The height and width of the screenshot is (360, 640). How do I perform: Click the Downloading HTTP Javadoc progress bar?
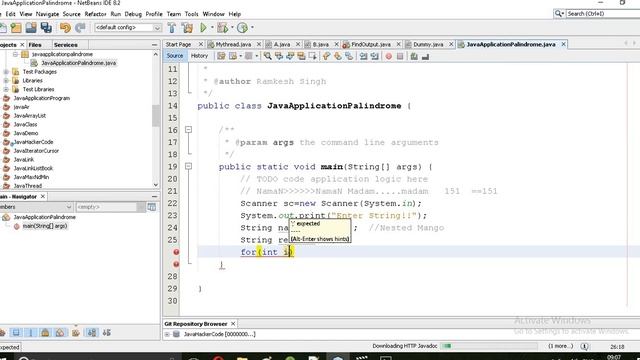[490, 346]
